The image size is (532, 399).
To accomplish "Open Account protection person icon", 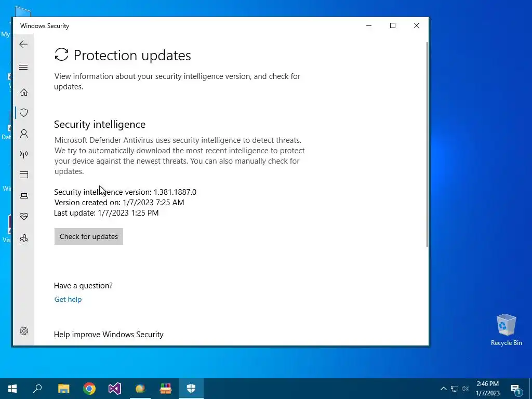I will [x=24, y=134].
